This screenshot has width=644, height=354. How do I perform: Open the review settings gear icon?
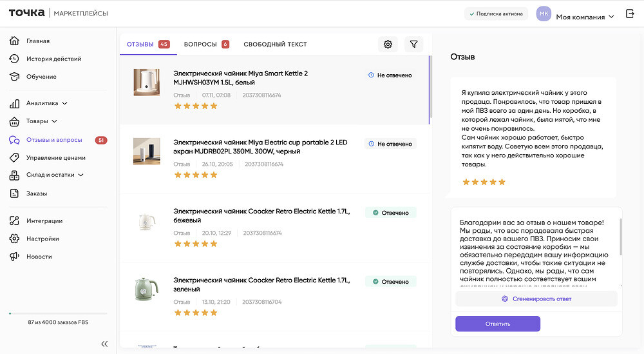(x=388, y=44)
